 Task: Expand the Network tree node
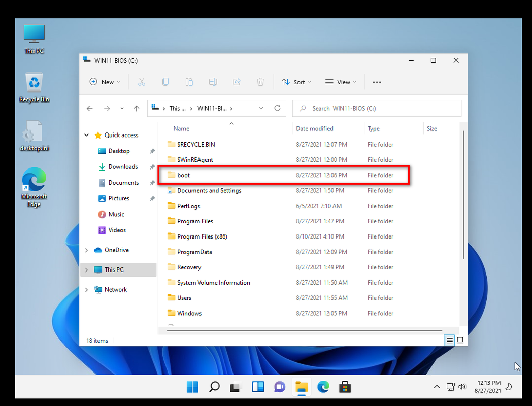point(86,290)
